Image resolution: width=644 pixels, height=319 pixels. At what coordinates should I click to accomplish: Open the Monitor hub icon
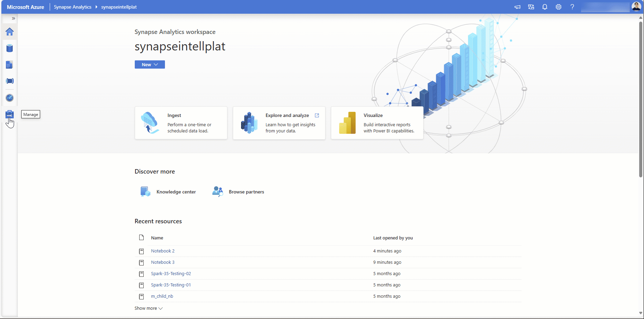[10, 98]
